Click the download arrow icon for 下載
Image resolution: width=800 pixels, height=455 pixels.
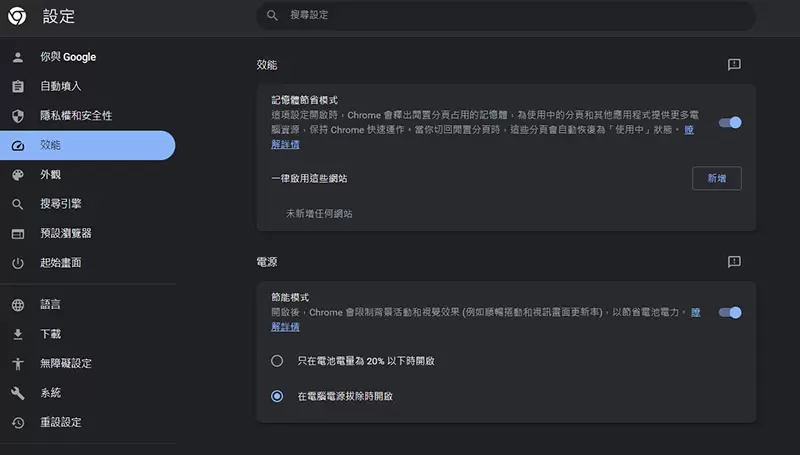click(x=17, y=334)
